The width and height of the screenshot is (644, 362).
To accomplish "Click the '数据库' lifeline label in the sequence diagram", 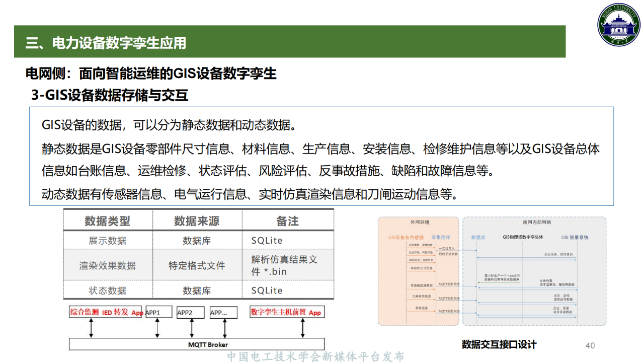I will pyautogui.click(x=478, y=237).
